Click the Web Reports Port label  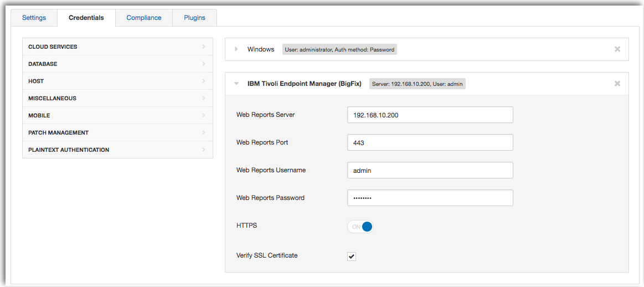click(262, 142)
